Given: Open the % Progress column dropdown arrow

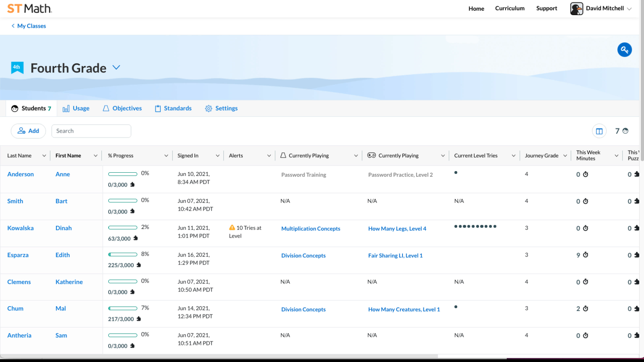Looking at the screenshot, I should pos(166,156).
